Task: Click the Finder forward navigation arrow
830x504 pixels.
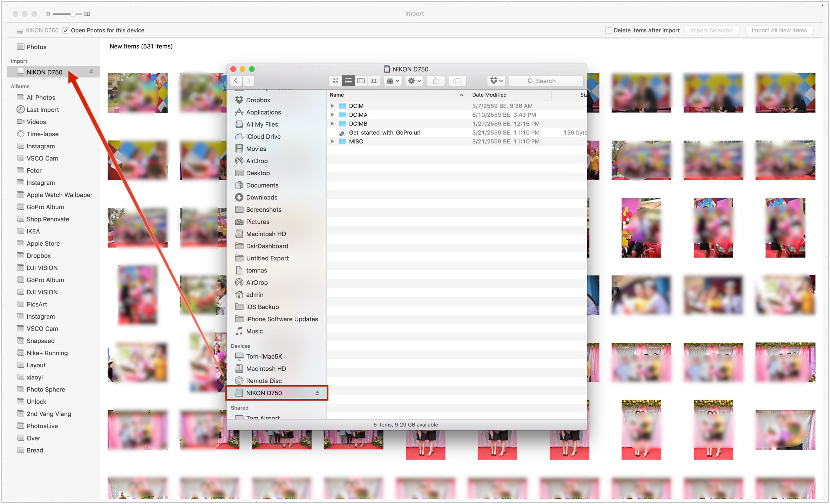Action: tap(249, 81)
